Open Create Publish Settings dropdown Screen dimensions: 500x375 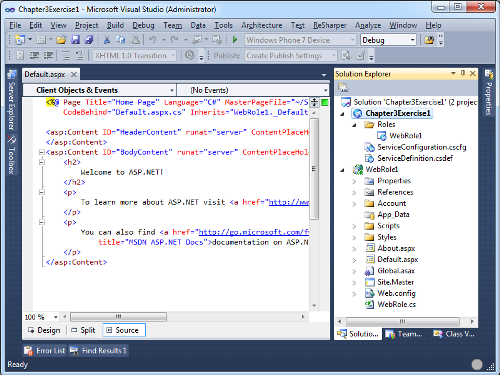click(x=333, y=55)
